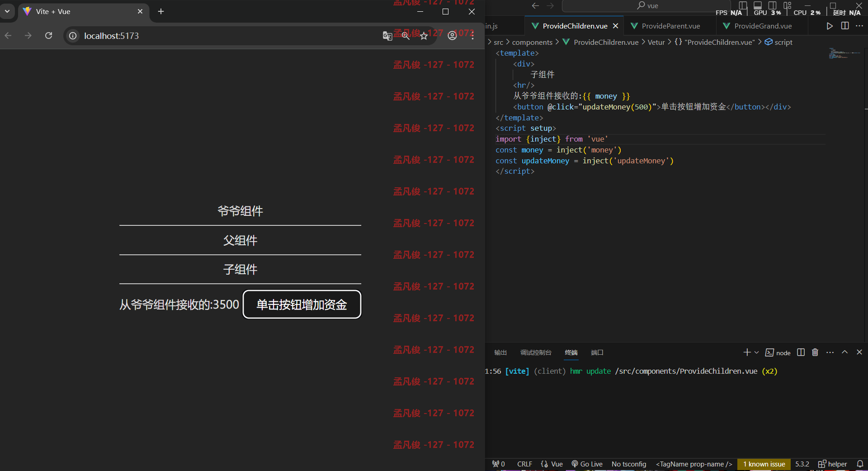The image size is (868, 471).
Task: Toggle bottom panel layout icon
Action: point(758,5)
